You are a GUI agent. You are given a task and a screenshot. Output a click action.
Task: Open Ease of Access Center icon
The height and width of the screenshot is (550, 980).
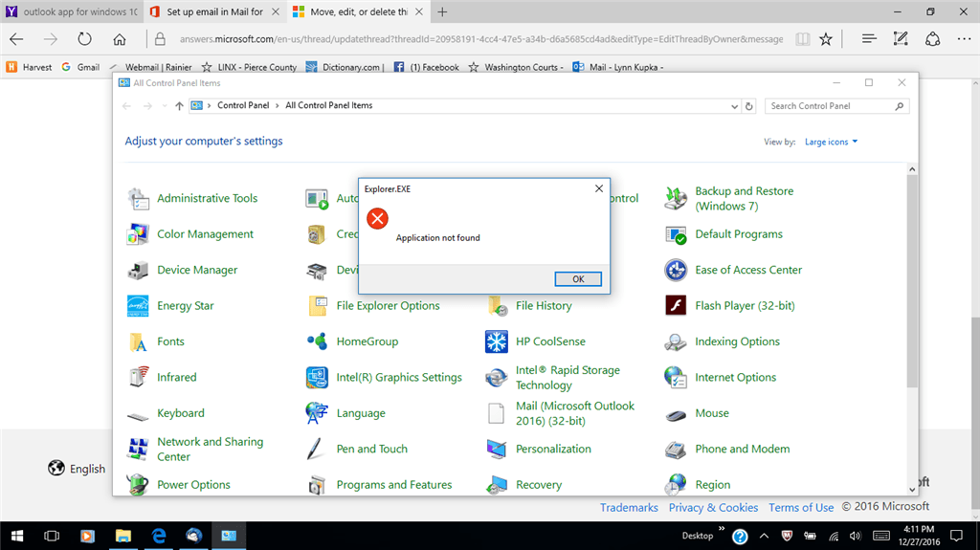(x=676, y=270)
